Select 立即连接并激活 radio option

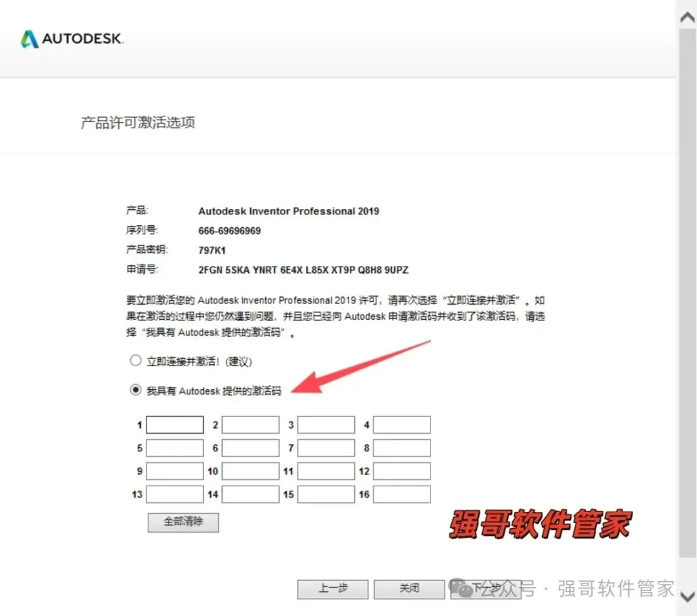coord(136,360)
